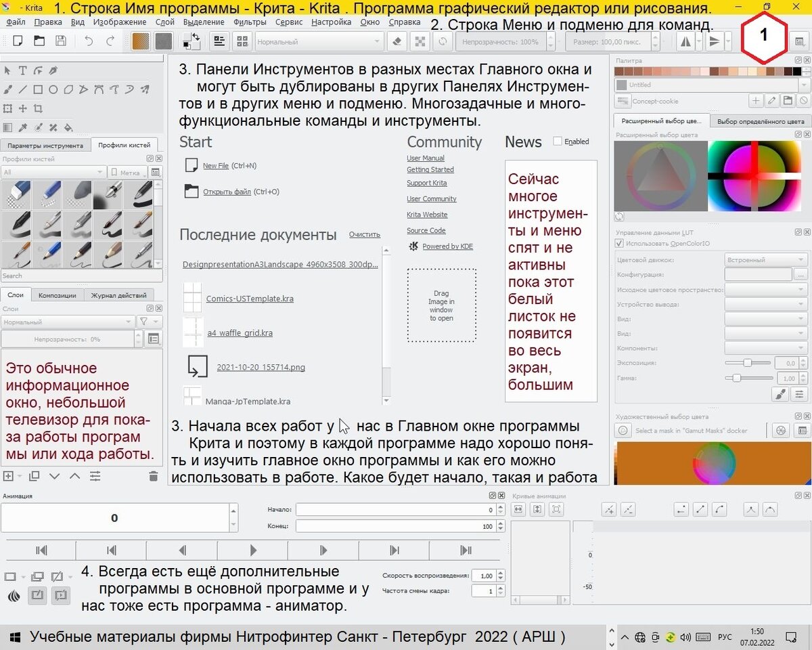Open the brush editor settings icon
The width and height of the screenshot is (812, 650).
[x=219, y=41]
